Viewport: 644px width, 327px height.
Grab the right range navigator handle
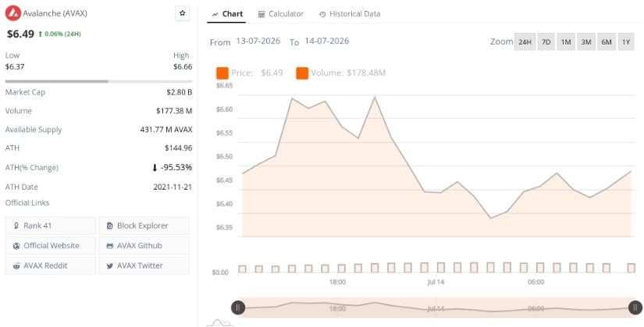[635, 307]
